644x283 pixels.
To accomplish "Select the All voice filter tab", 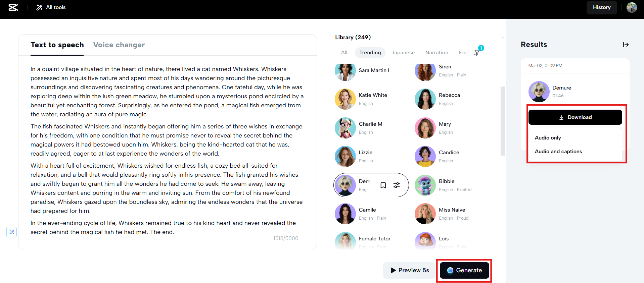I will [x=344, y=53].
